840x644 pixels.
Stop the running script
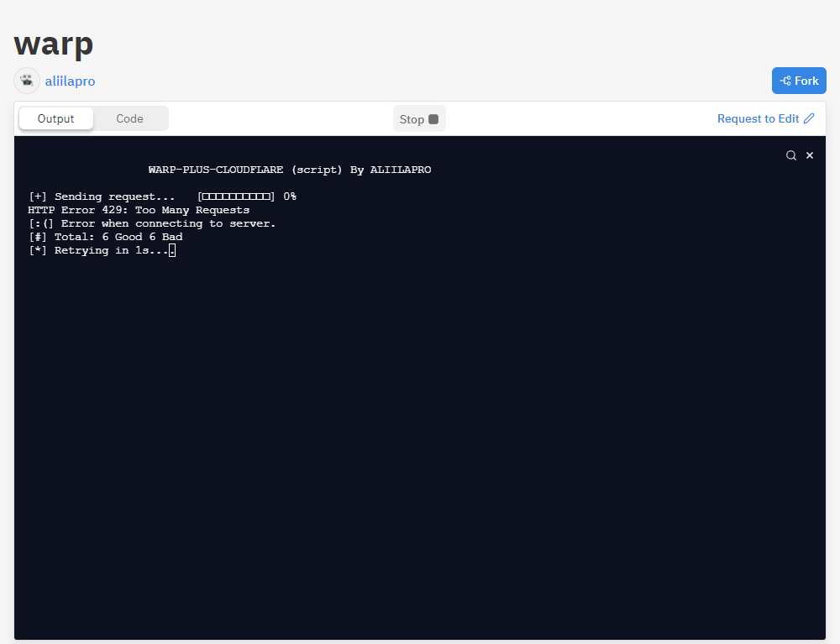(x=419, y=119)
